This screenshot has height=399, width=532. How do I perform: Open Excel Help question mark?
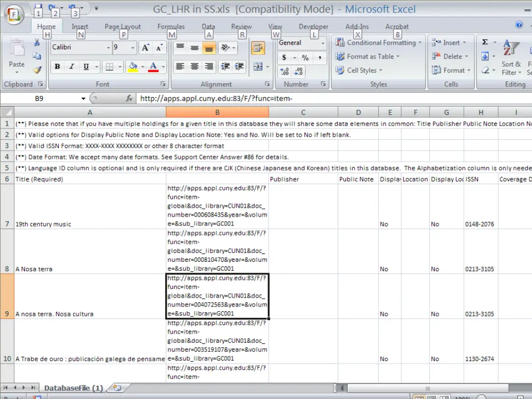(519, 24)
